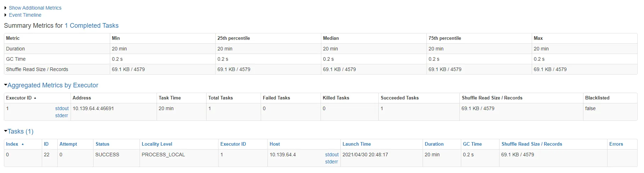Screen dimensions: 644x173
Task: Sort tasks by Duration column
Action: pos(434,144)
